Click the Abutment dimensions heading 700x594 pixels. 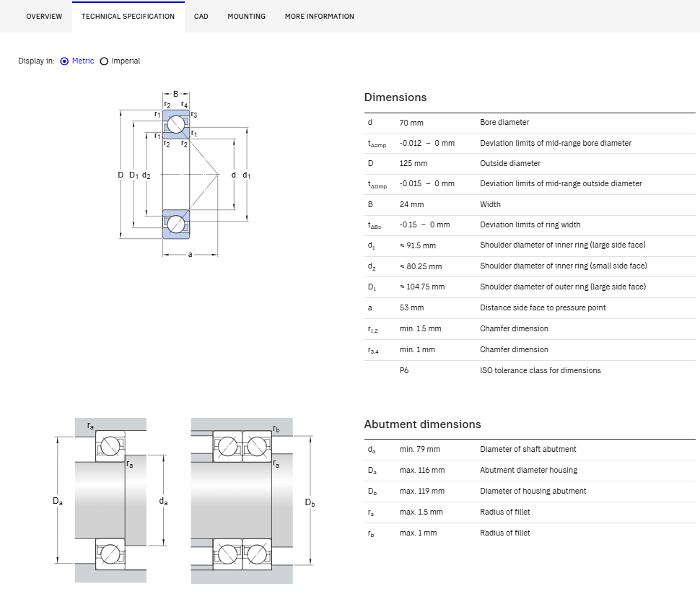click(x=422, y=424)
